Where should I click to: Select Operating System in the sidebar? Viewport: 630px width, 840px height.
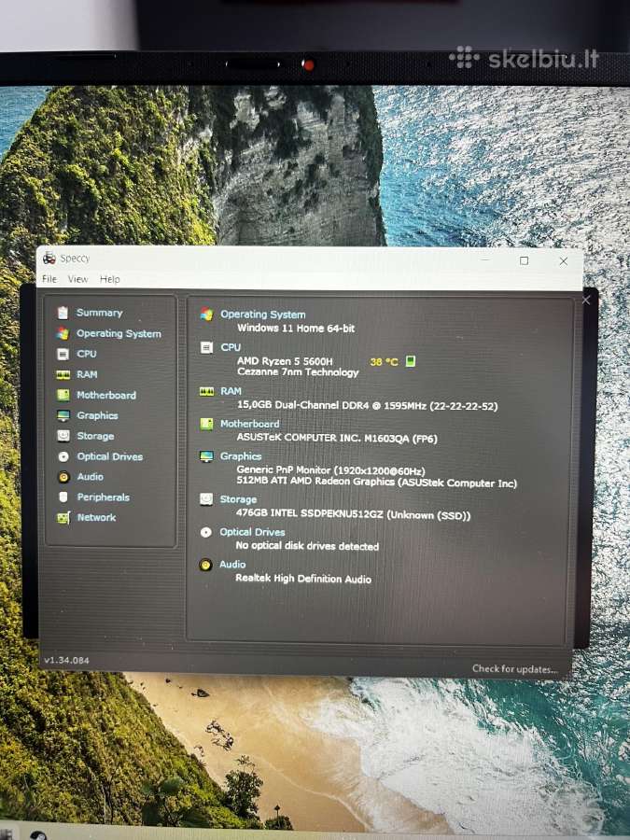119,333
